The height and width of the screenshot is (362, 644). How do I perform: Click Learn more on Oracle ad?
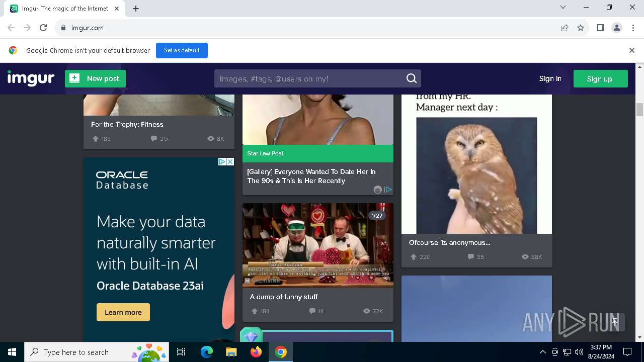(x=123, y=312)
